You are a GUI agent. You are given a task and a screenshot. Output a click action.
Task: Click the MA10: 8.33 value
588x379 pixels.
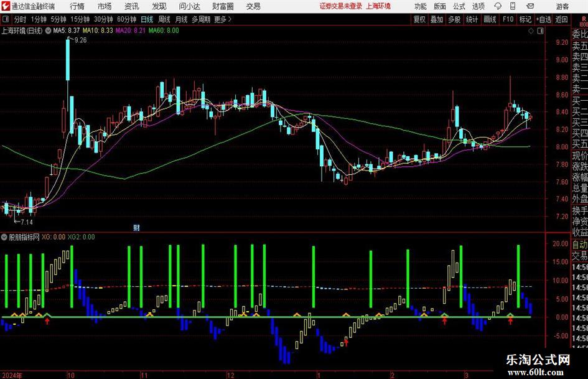pos(98,30)
